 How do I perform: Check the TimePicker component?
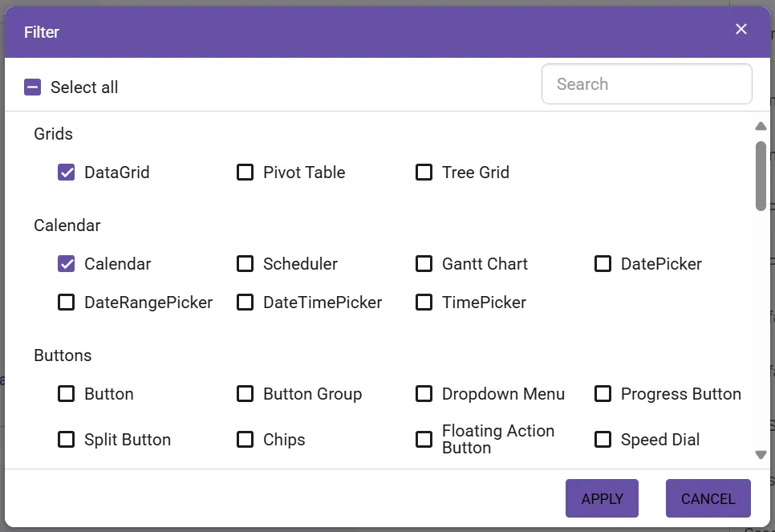pos(424,302)
